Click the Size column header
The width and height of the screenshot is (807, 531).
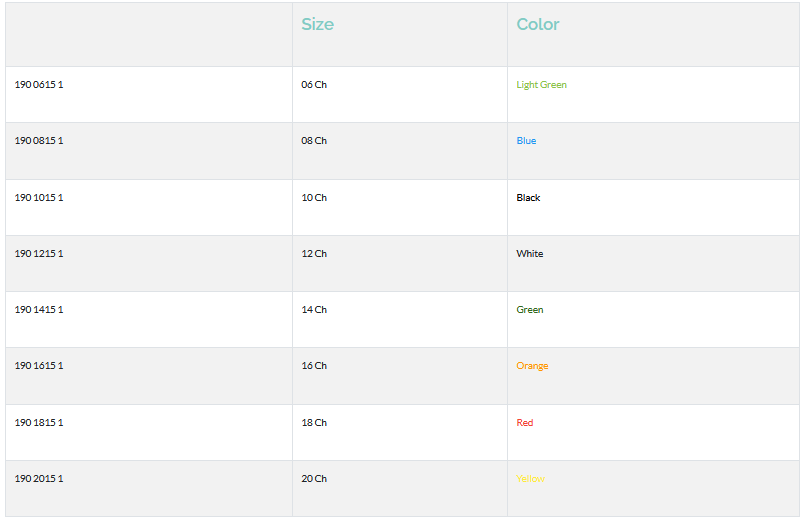coord(317,25)
